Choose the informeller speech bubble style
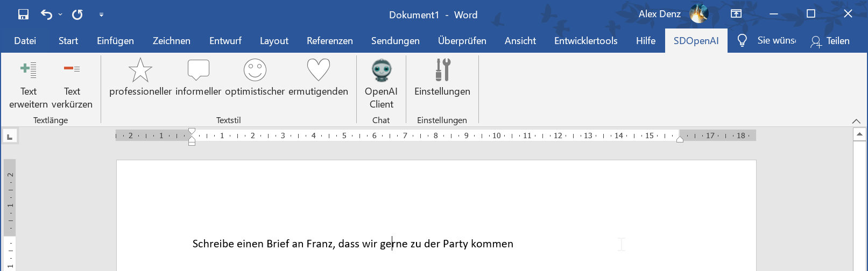The height and width of the screenshot is (271, 868). tap(198, 70)
